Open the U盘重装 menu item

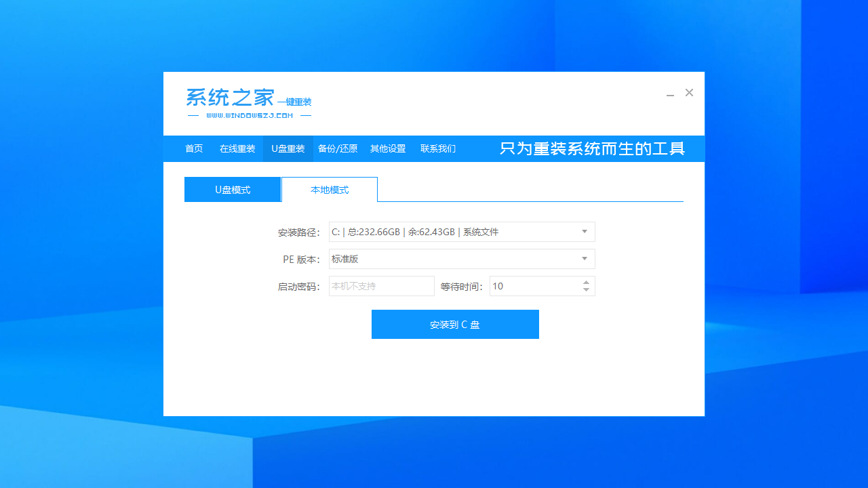coord(288,148)
